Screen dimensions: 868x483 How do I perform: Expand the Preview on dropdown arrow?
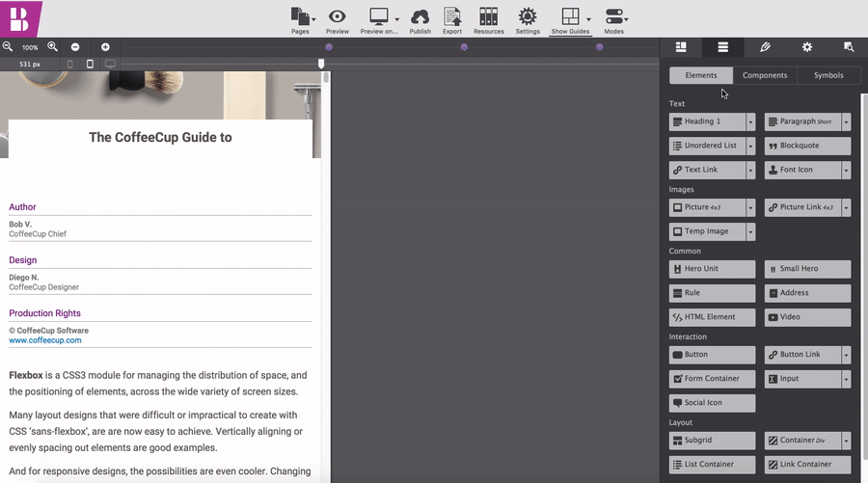pos(397,20)
